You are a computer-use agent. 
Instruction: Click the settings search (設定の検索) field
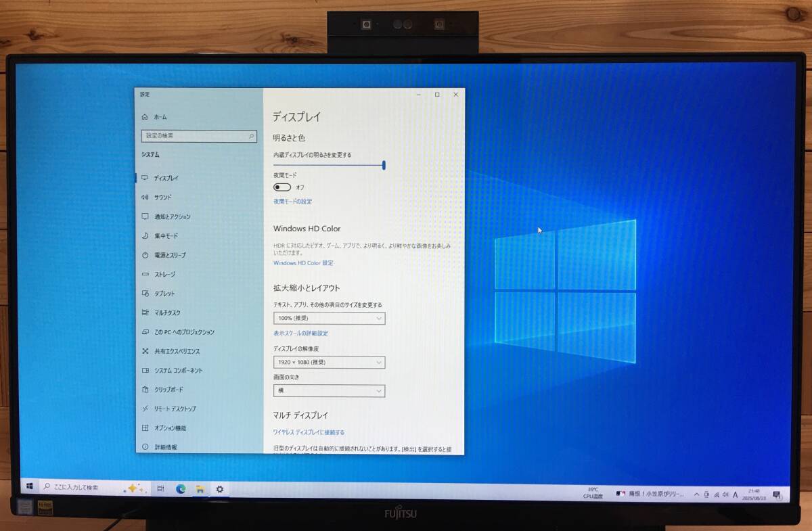pos(198,136)
